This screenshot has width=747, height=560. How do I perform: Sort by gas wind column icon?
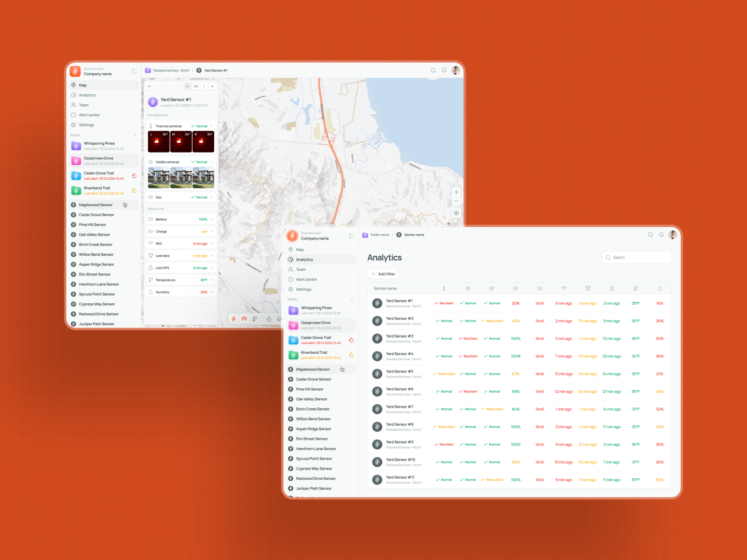pos(492,288)
